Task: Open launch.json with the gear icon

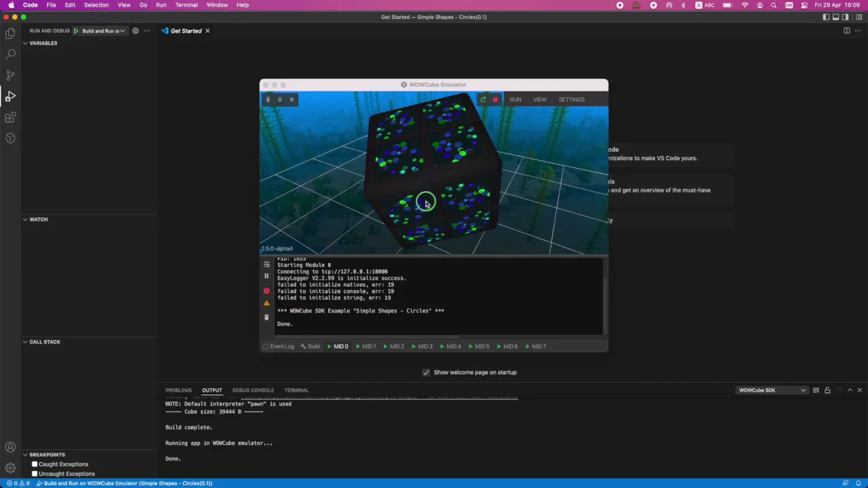Action: tap(135, 30)
